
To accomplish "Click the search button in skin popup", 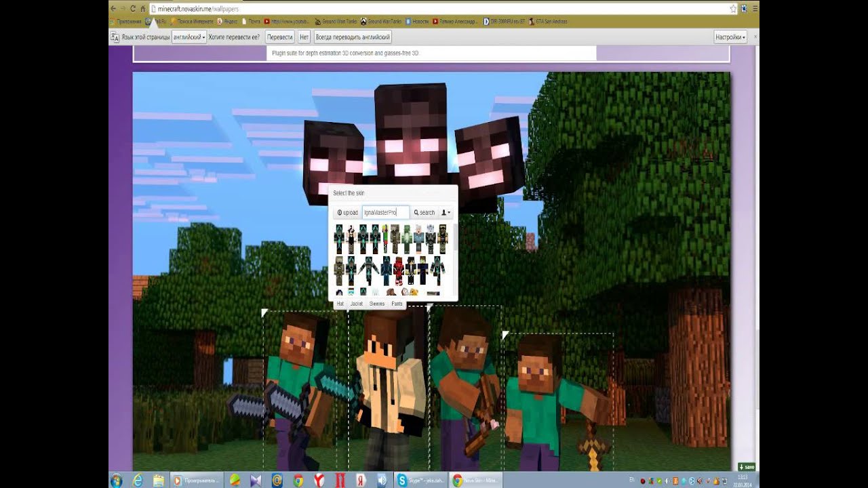I will [425, 212].
